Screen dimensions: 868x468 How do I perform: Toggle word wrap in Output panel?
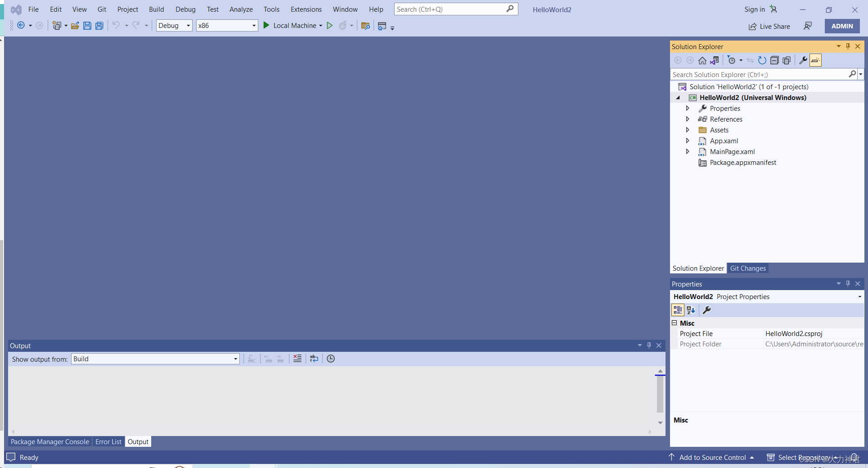(x=314, y=359)
